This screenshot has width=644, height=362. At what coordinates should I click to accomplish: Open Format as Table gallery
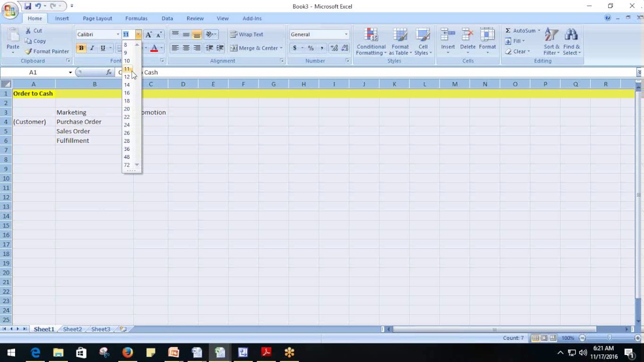400,42
